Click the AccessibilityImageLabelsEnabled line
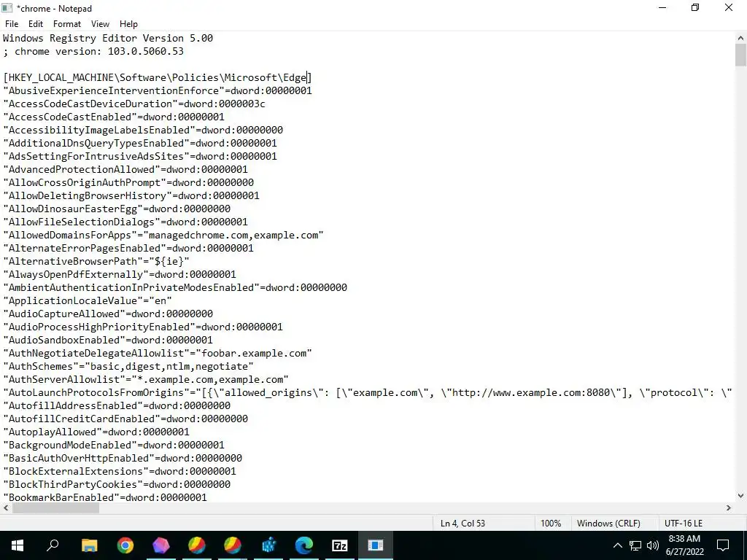Viewport: 747px width, 560px height. [x=143, y=130]
